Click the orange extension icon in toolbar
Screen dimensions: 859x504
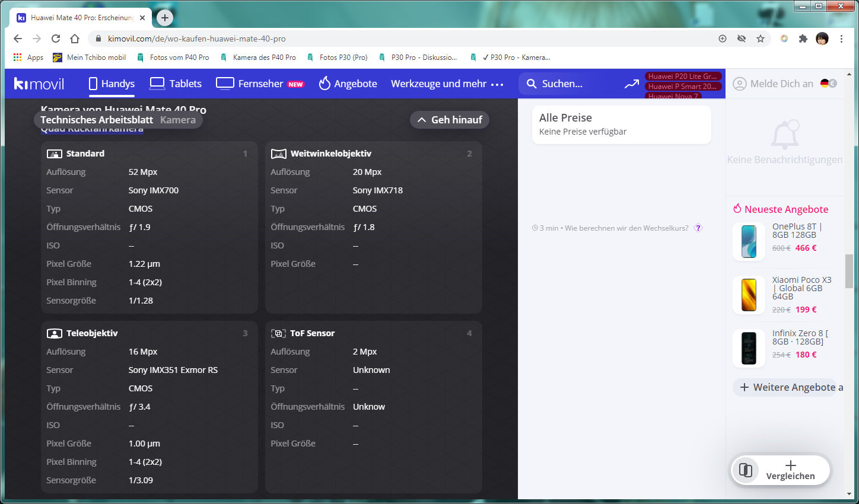point(784,39)
